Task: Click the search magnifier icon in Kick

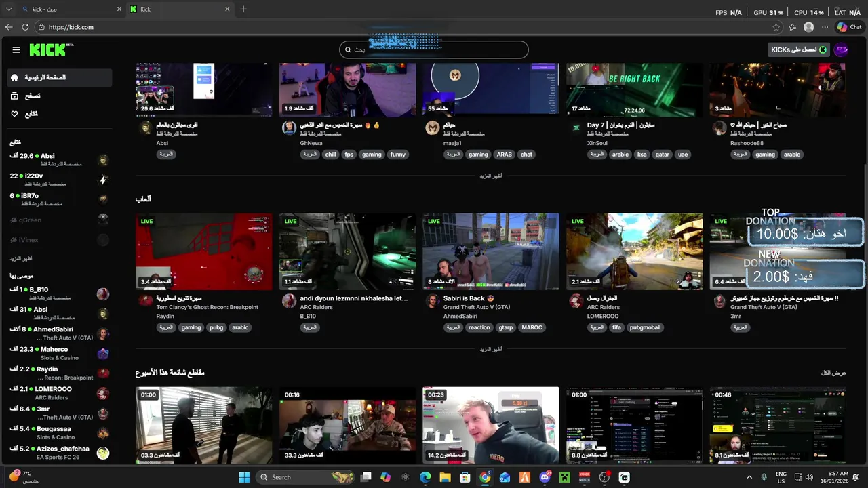Action: (x=348, y=49)
